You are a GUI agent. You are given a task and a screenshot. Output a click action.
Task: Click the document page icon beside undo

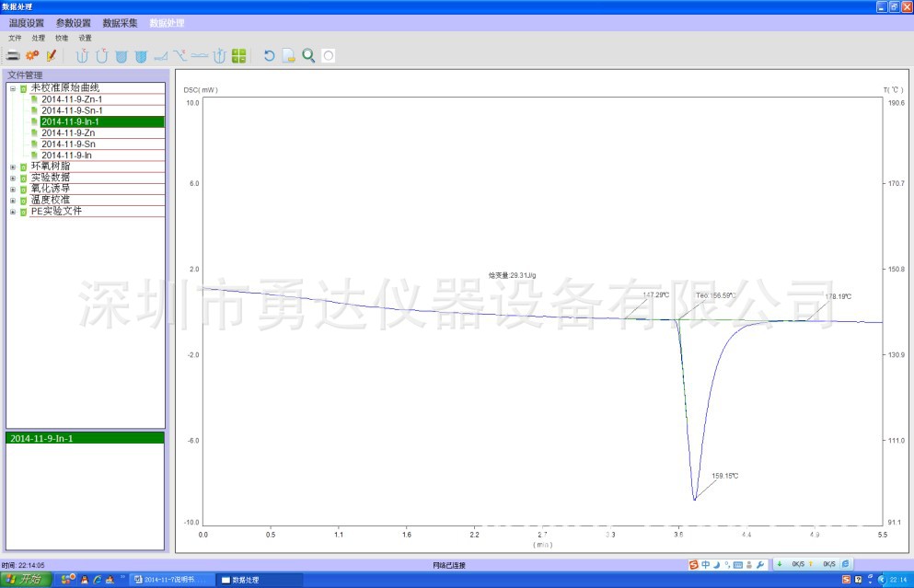point(288,56)
